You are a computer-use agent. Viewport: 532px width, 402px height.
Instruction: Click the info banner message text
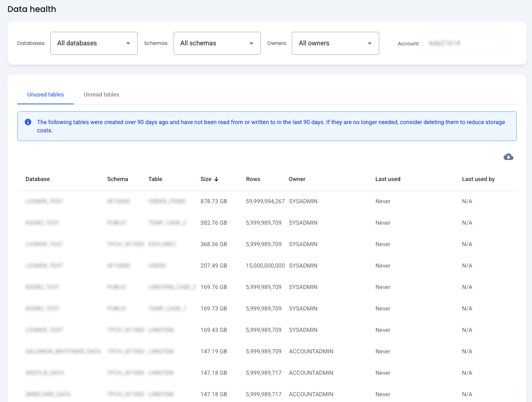click(x=271, y=126)
